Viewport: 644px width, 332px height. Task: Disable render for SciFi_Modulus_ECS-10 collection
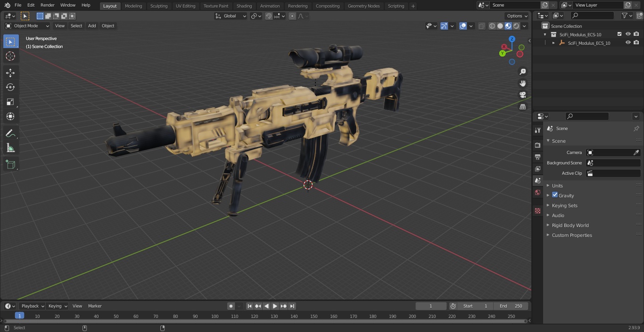pos(636,34)
